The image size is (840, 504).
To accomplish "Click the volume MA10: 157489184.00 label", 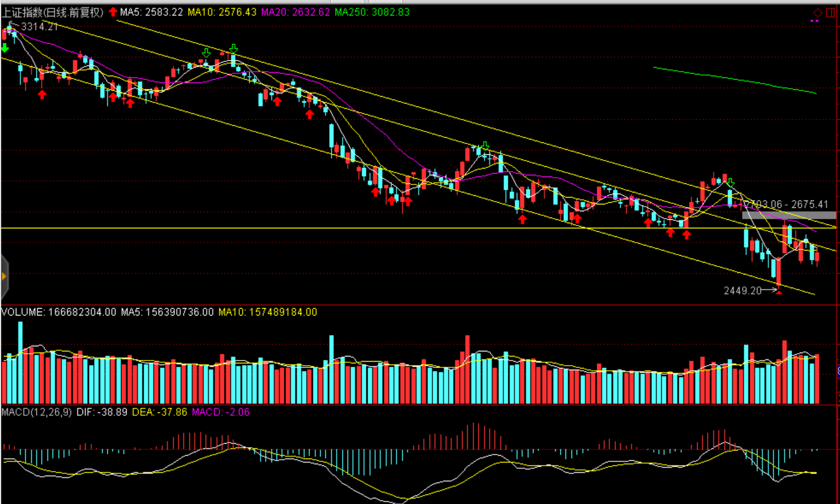I will pyautogui.click(x=267, y=312).
